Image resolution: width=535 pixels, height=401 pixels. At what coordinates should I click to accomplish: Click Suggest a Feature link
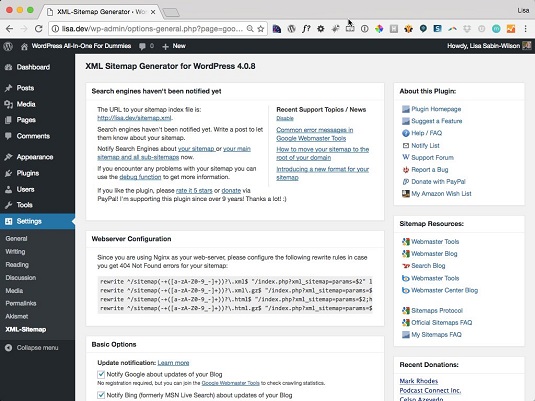[437, 121]
